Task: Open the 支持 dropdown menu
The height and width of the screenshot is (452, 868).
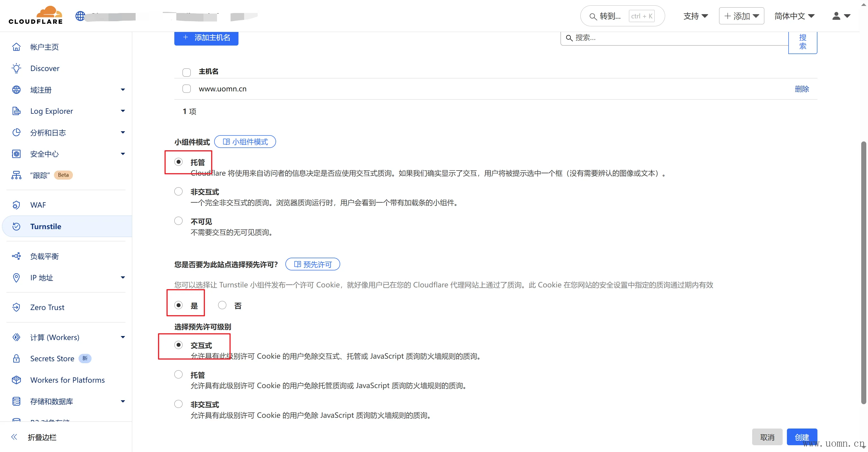Action: tap(695, 16)
